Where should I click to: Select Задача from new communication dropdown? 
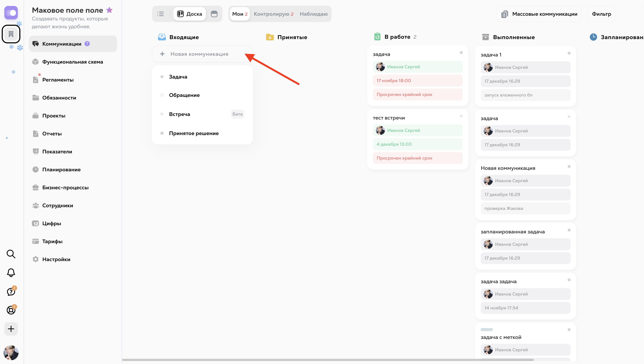[x=178, y=77]
